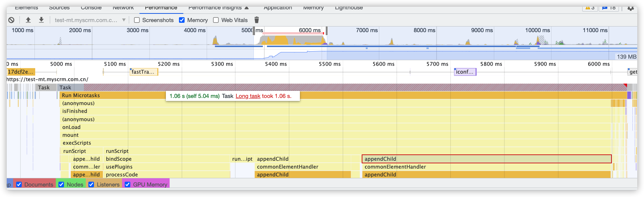Save profile using the download icon
The width and height of the screenshot is (644, 197).
tap(41, 20)
